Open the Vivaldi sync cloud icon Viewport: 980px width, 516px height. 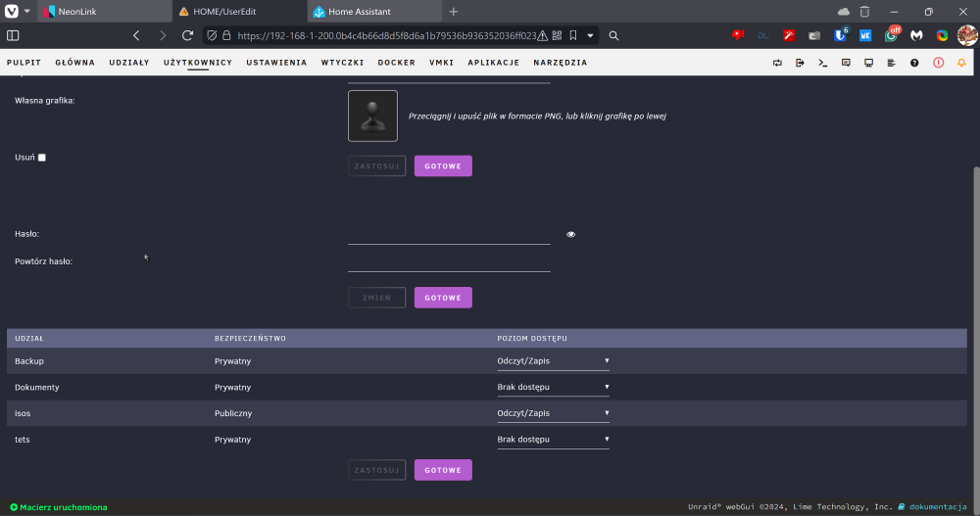pyautogui.click(x=844, y=11)
